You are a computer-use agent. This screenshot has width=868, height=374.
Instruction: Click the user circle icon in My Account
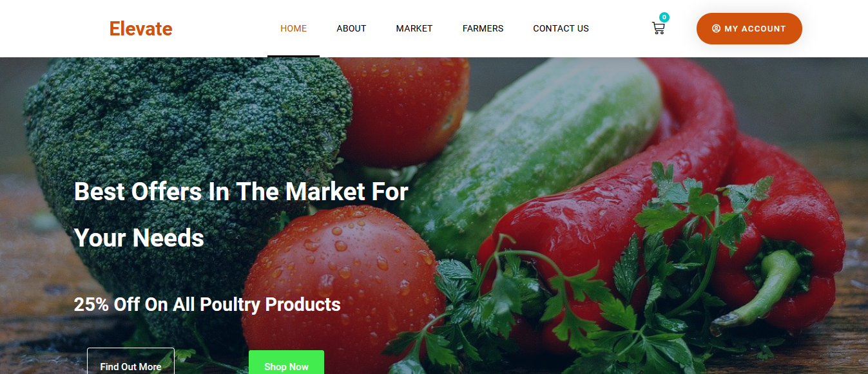[716, 29]
